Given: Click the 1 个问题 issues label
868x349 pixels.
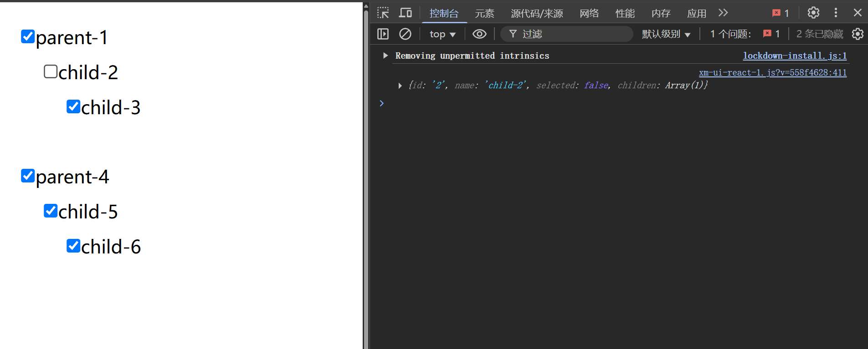Looking at the screenshot, I should 730,34.
